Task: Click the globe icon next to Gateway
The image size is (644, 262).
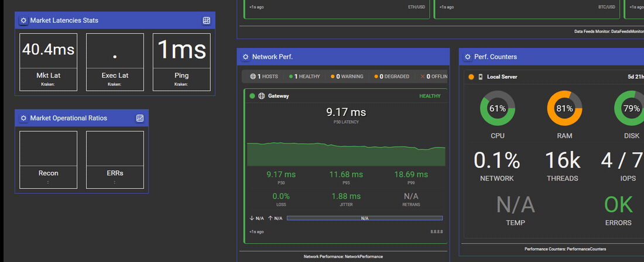Action: 262,96
